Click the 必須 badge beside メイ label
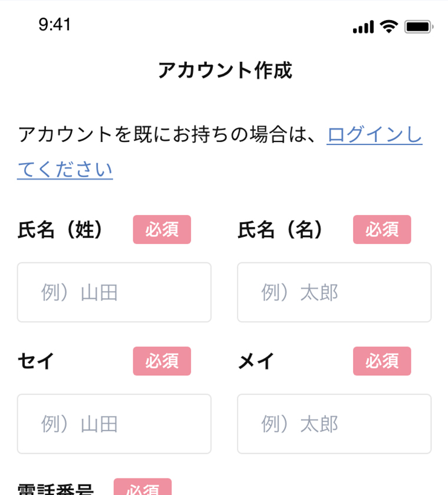Viewport: 448px width, 495px height. click(382, 361)
